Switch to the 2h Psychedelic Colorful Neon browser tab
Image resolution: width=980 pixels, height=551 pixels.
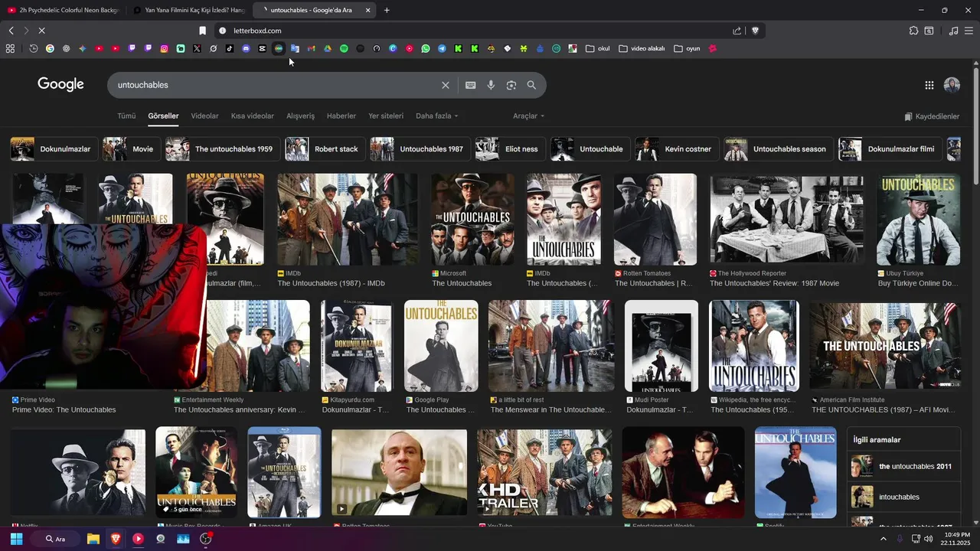click(x=63, y=10)
